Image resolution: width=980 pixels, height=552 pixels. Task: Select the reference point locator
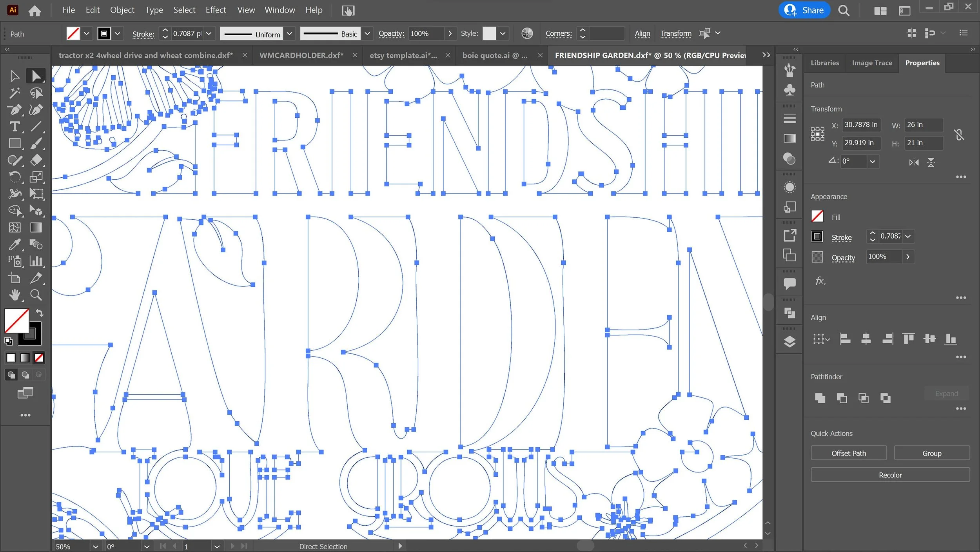click(817, 134)
